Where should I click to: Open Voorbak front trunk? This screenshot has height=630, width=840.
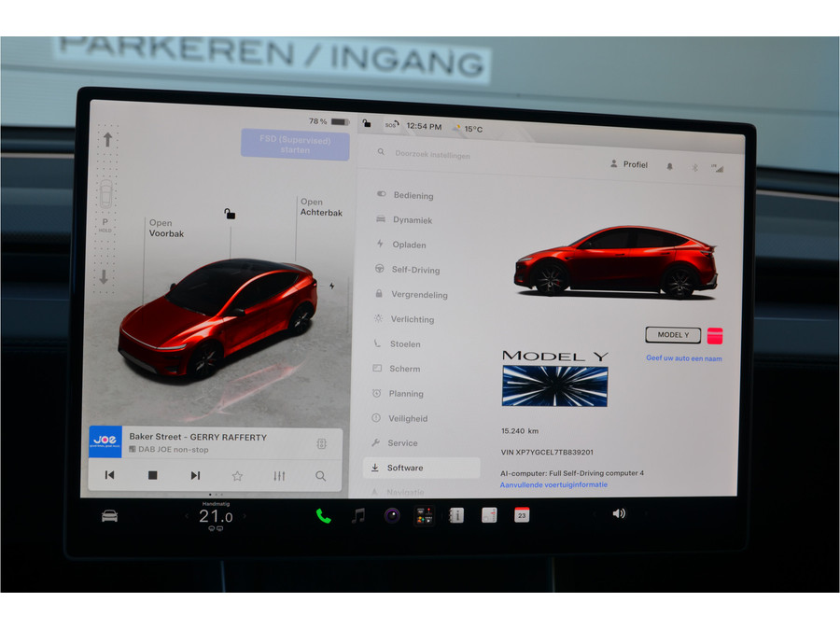166,229
